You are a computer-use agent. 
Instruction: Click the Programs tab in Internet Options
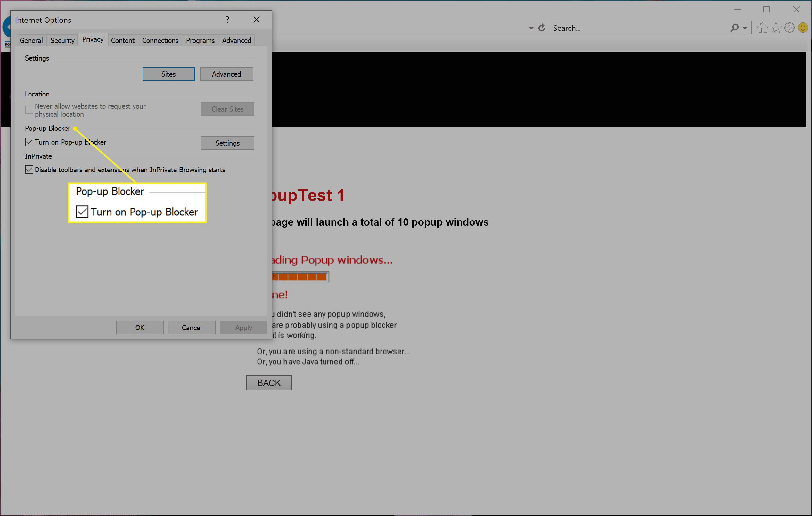pyautogui.click(x=200, y=40)
